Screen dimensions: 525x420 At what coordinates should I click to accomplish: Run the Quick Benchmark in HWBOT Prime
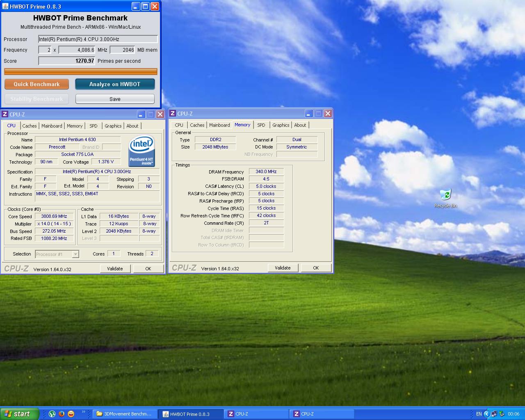37,84
